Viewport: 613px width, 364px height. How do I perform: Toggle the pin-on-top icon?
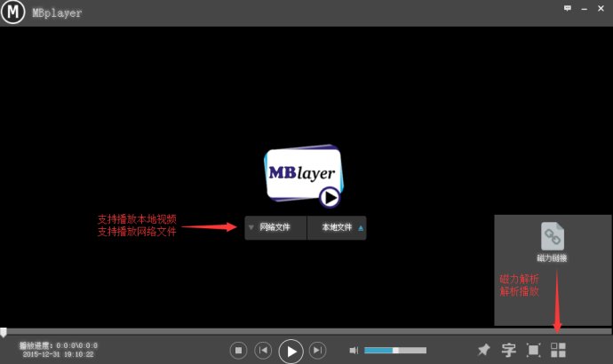(484, 350)
